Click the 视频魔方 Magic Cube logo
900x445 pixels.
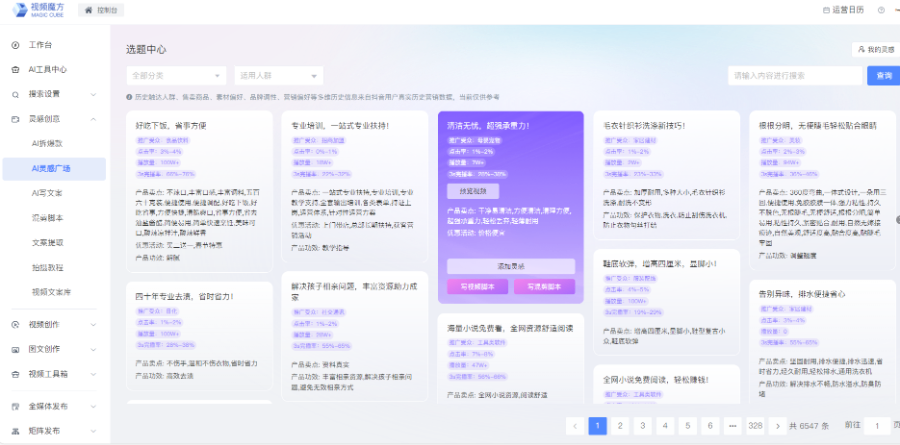(x=39, y=10)
